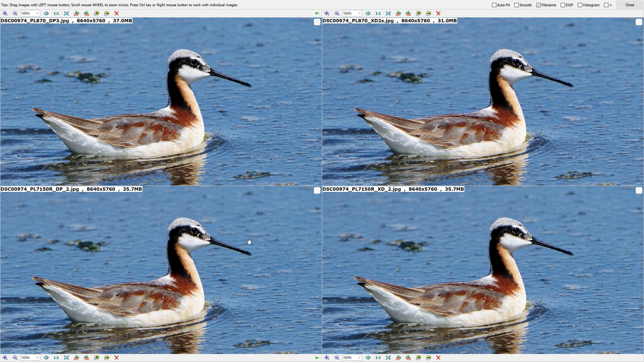The width and height of the screenshot is (644, 362).
Task: Fit PL7150R_XD_2 image to its pane
Action: pos(368,358)
